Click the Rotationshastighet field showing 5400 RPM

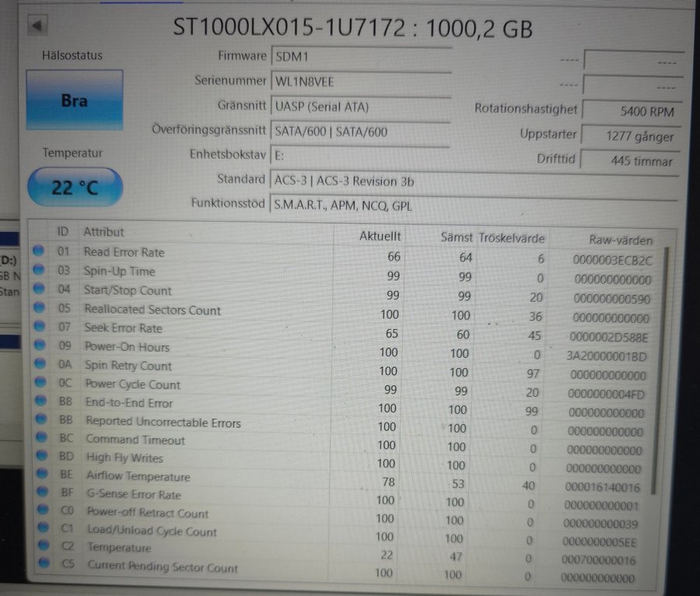[632, 110]
